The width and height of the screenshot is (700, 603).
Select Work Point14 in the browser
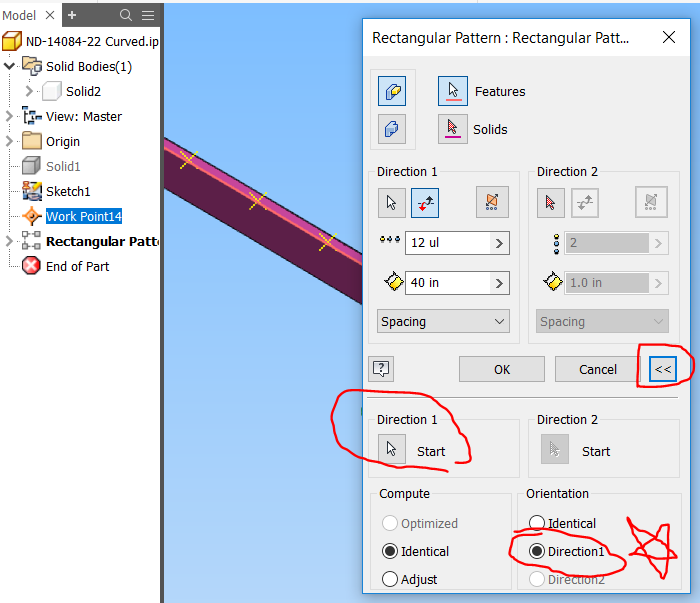coord(84,216)
